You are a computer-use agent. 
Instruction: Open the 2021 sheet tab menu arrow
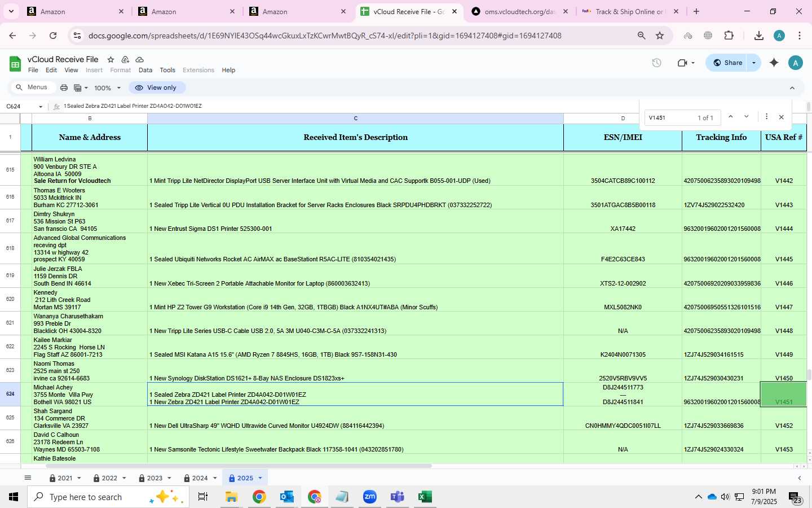point(79,478)
